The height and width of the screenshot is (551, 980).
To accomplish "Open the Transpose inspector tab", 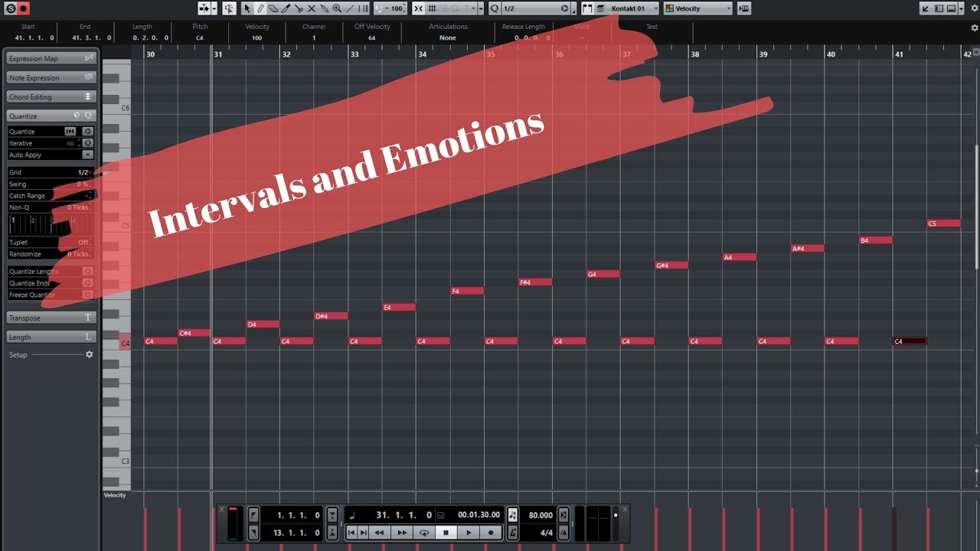I will tap(51, 318).
